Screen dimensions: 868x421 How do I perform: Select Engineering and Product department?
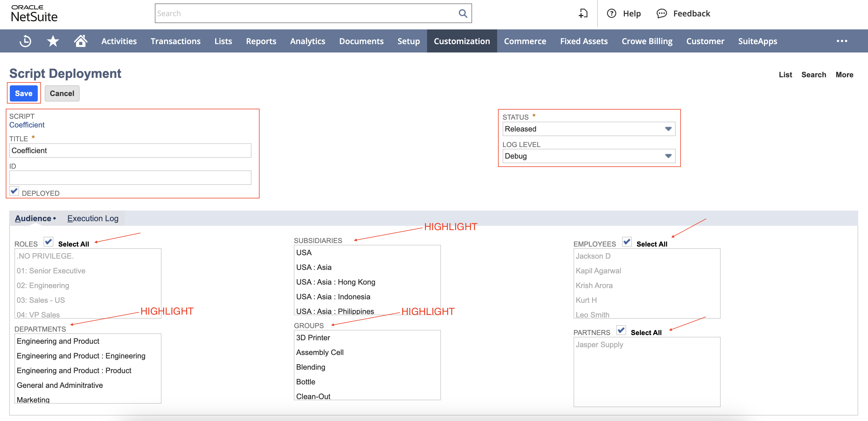click(x=88, y=341)
